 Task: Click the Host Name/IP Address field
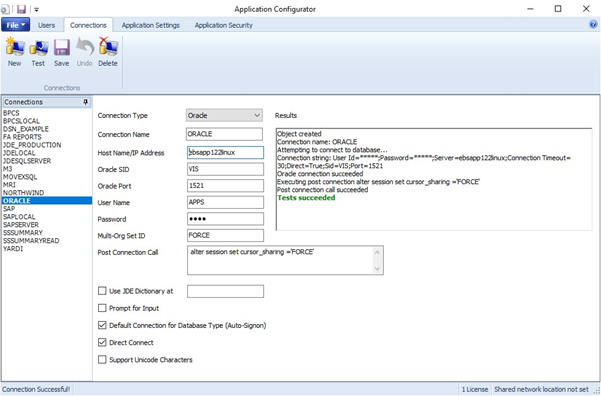point(225,153)
